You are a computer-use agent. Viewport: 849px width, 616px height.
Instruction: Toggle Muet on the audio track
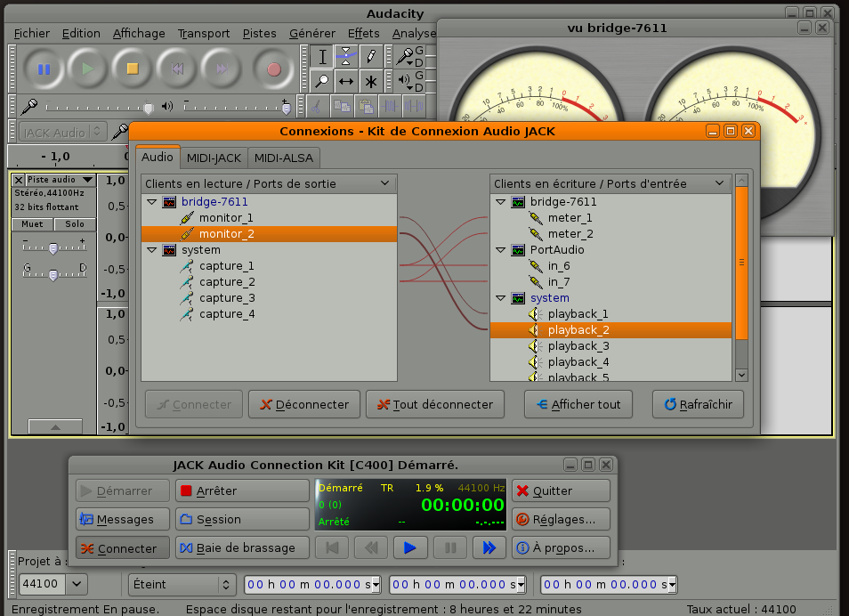click(x=32, y=224)
